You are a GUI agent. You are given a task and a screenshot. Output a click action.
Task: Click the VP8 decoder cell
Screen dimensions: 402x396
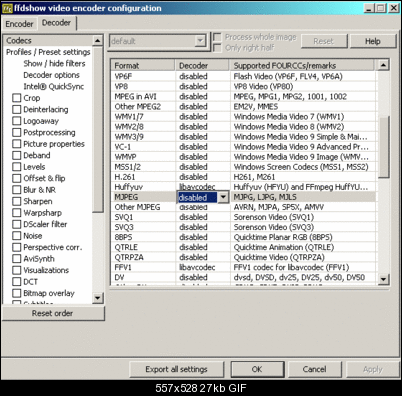coord(203,86)
